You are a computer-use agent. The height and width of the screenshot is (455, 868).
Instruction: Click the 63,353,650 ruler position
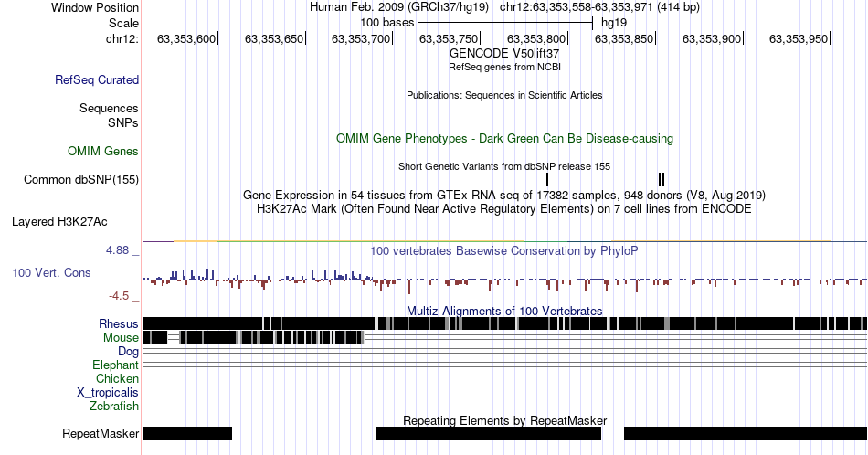274,38
